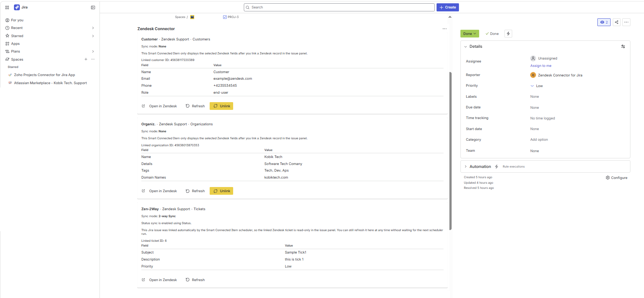Edit the Start date field value
Image resolution: width=644 pixels, height=298 pixels.
click(x=535, y=129)
